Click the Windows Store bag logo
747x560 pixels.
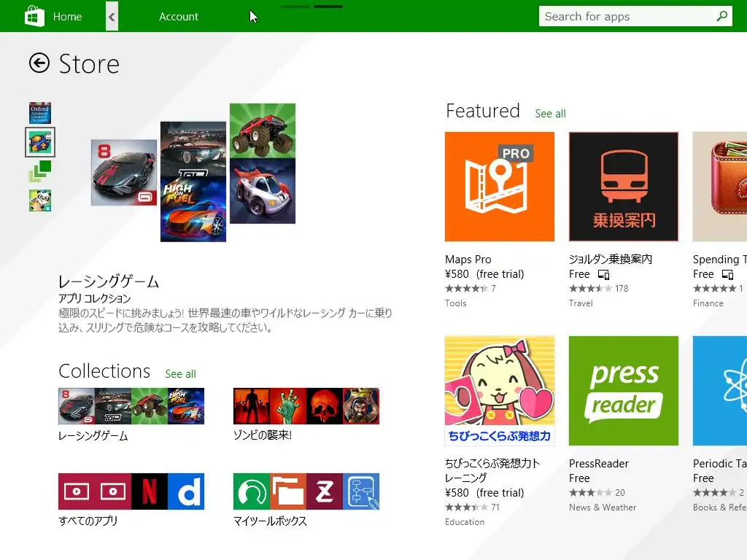[34, 16]
